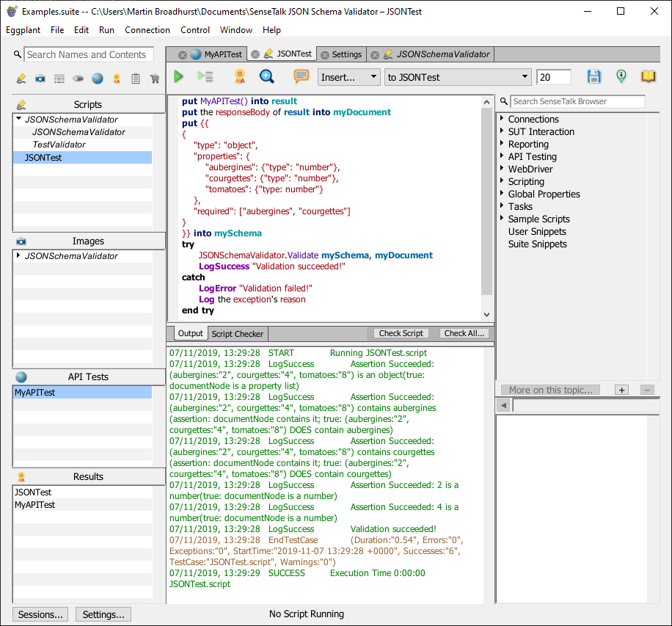Click in the Search Names and Contents field

point(88,54)
